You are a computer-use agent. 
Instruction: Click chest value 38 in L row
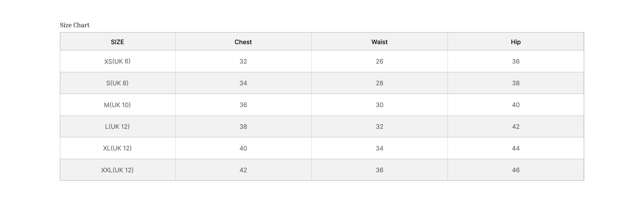point(243,127)
